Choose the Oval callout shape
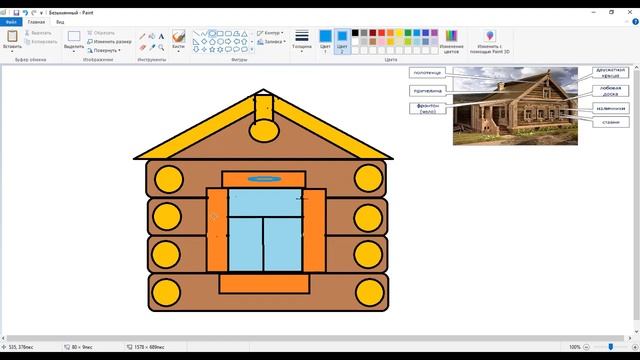 click(x=236, y=49)
